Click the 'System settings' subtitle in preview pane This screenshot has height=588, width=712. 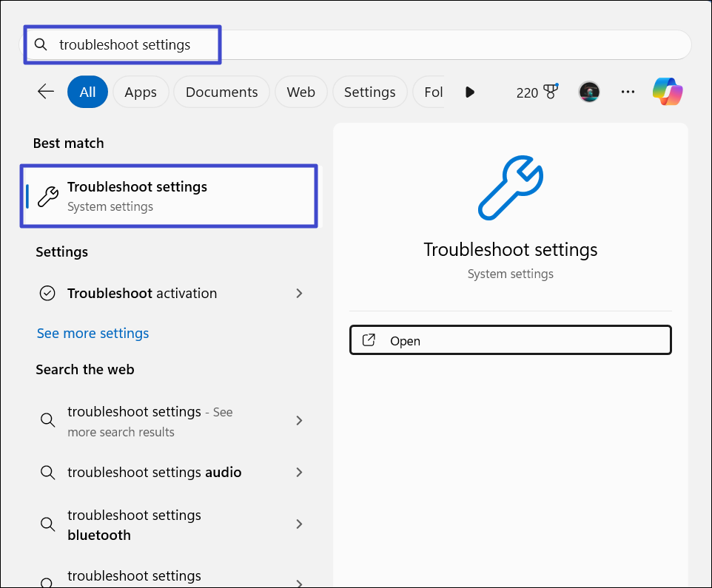point(511,274)
